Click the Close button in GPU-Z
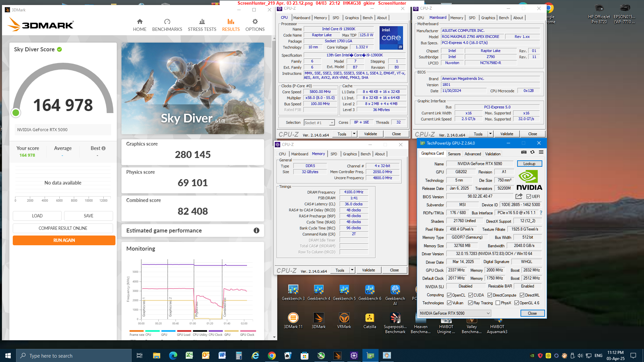The height and width of the screenshot is (362, 644). (532, 313)
